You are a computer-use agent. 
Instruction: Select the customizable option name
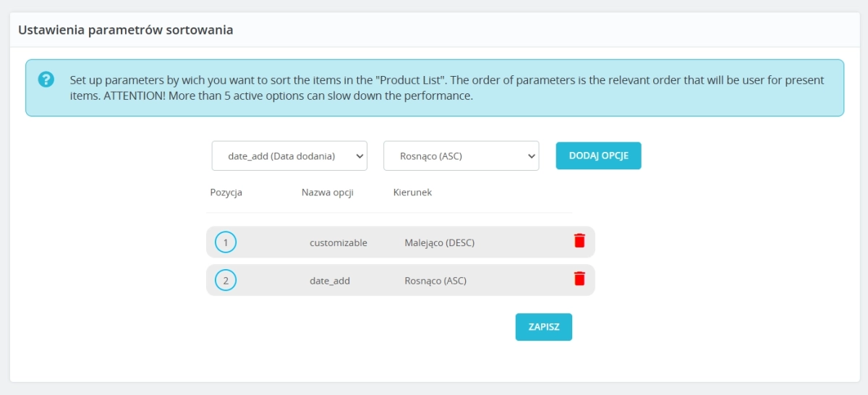tap(339, 243)
